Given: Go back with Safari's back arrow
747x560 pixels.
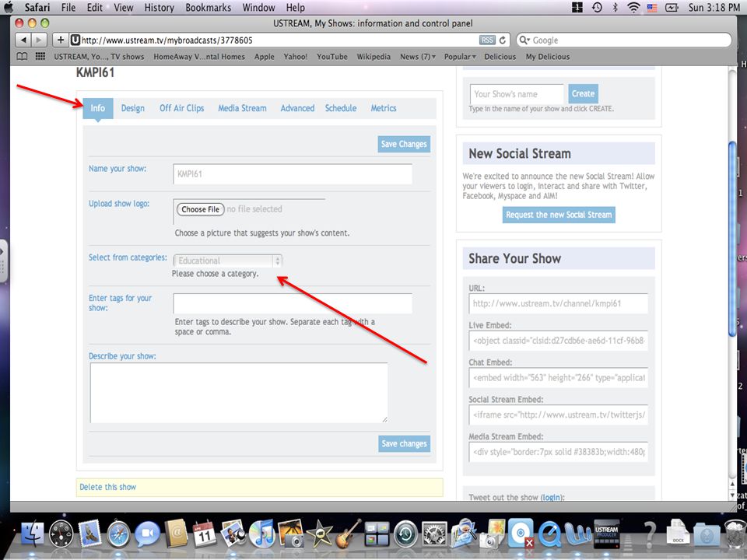Looking at the screenshot, I should click(23, 40).
